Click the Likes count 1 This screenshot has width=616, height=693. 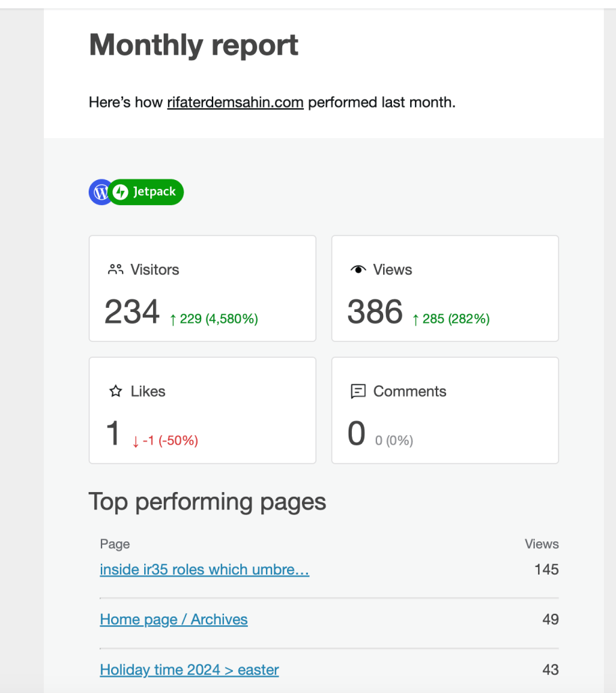coord(113,434)
